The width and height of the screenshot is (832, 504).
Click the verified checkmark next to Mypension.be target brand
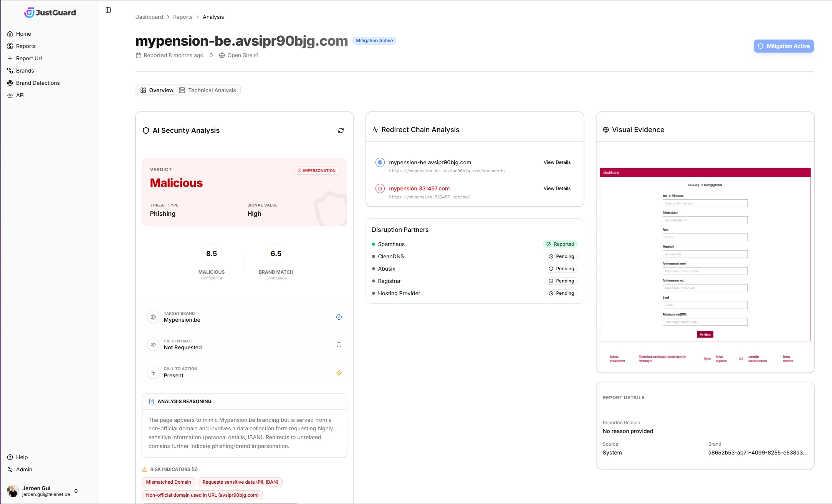[339, 317]
